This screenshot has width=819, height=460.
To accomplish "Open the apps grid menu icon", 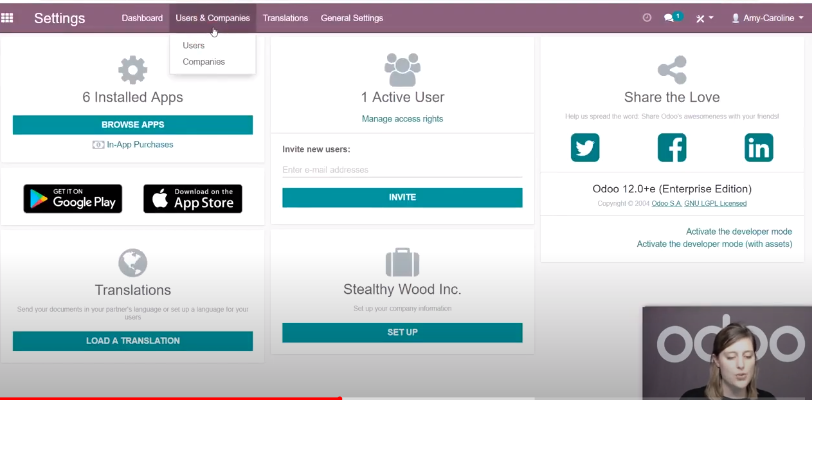I will click(x=7, y=18).
